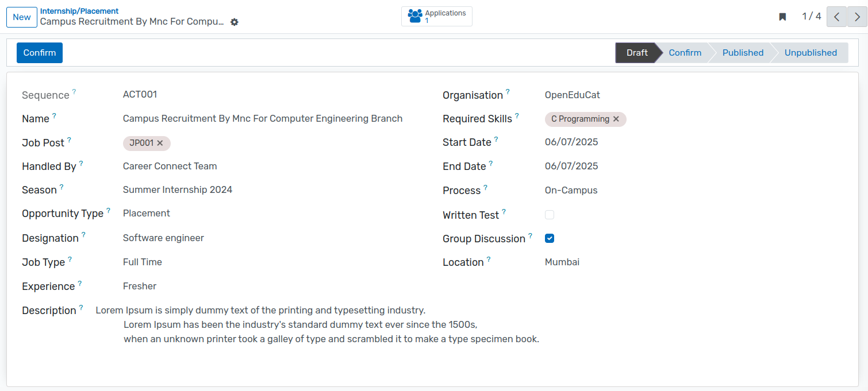Click the record pager 1 / 4
The width and height of the screenshot is (868, 391).
(x=812, y=17)
